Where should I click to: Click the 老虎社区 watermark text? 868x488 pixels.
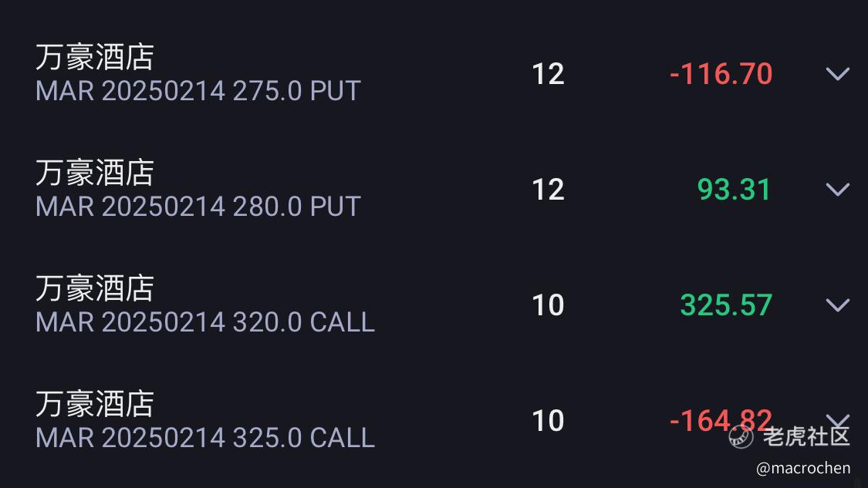pos(806,436)
